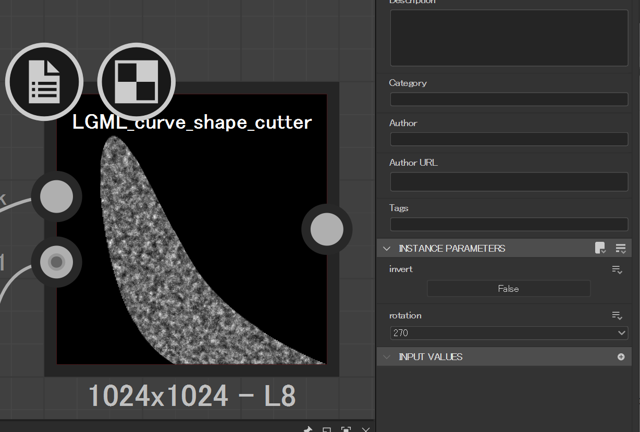Expand the INPUT VALUES section
Viewport: 640px width, 432px height.
tap(386, 357)
